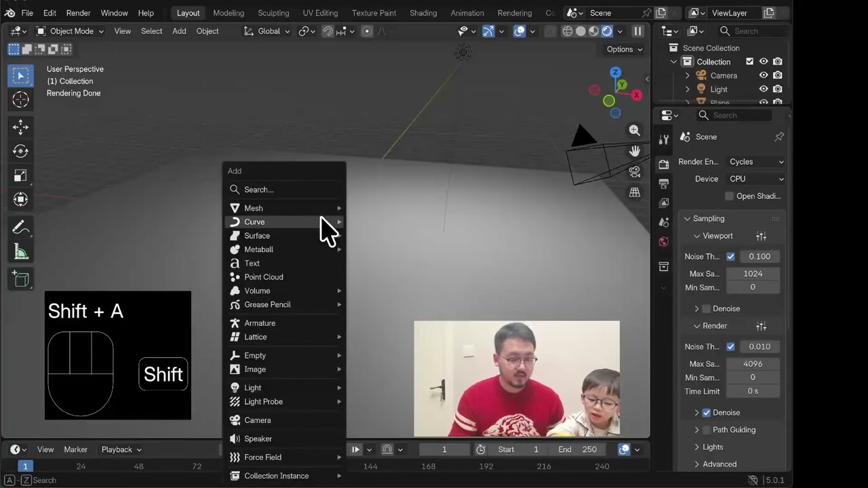Screen dimensions: 868x488
Task: Open the Curve submenu in the Add menu
Action: click(285, 222)
